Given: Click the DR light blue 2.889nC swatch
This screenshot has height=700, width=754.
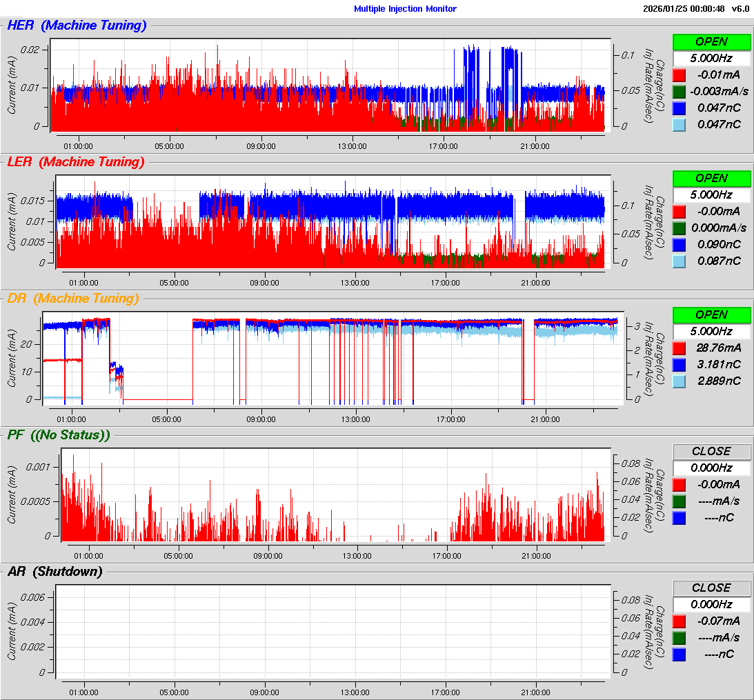Looking at the screenshot, I should pos(679,381).
